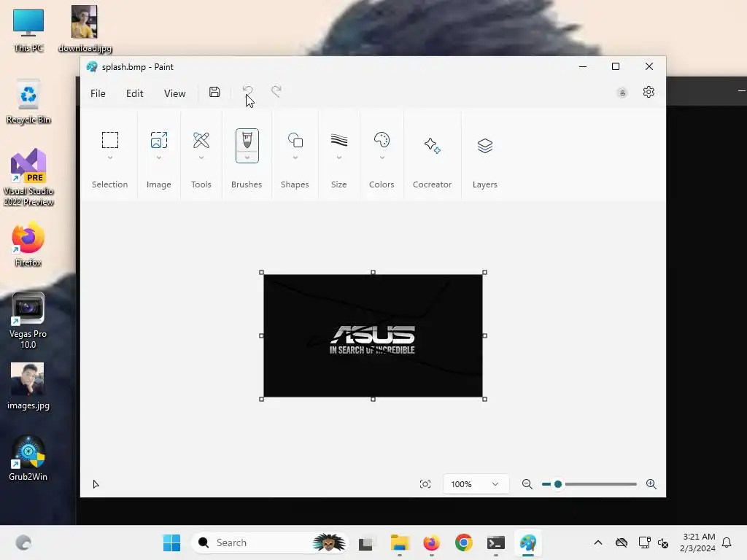747x560 pixels.
Task: Click the Brushes label
Action: pos(247,184)
